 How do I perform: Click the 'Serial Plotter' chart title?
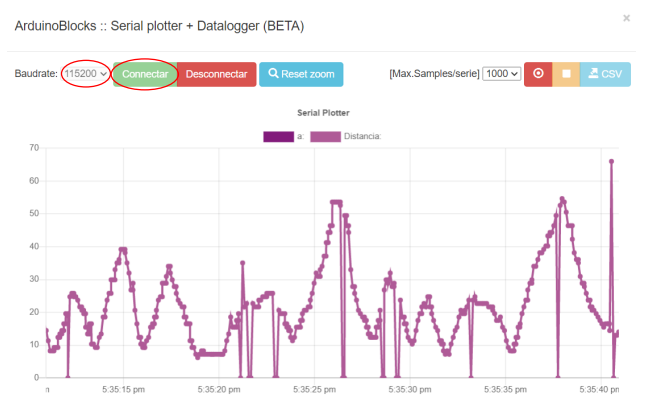[323, 113]
